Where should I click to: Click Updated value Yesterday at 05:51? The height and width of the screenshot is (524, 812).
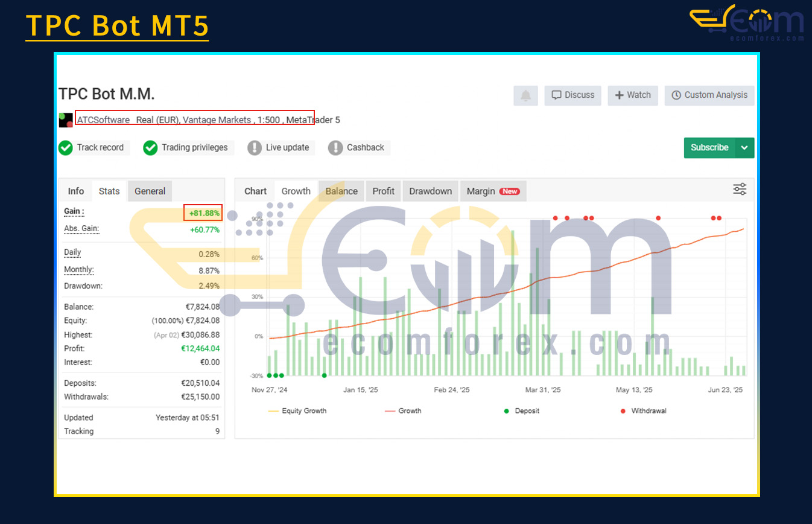coord(188,418)
